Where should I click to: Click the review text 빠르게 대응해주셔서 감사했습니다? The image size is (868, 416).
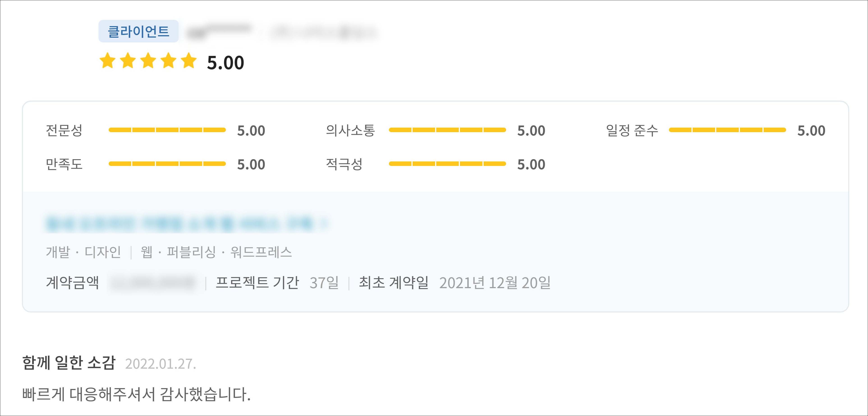pos(136,394)
